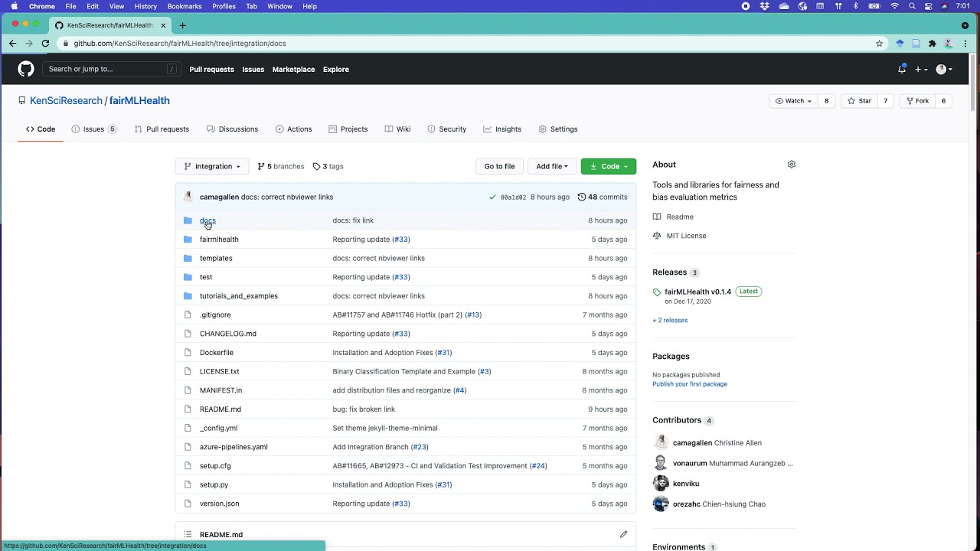Click Explore in the top navigation
The height and width of the screenshot is (551, 980).
[x=336, y=69]
